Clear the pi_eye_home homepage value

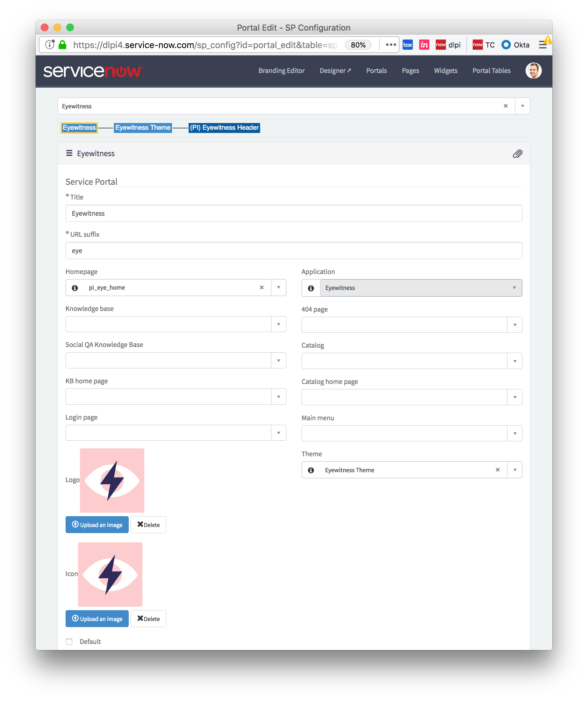click(x=262, y=287)
